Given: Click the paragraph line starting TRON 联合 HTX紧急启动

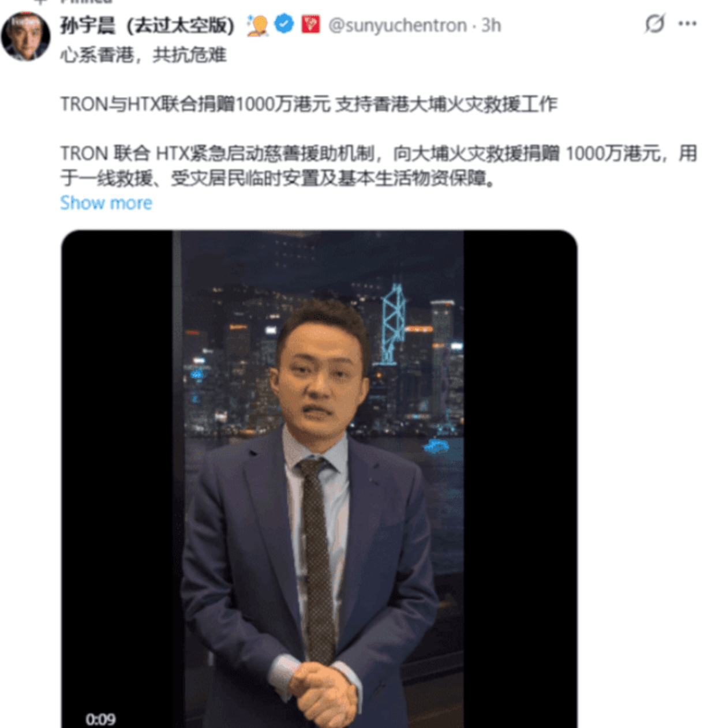Looking at the screenshot, I should click(x=379, y=153).
